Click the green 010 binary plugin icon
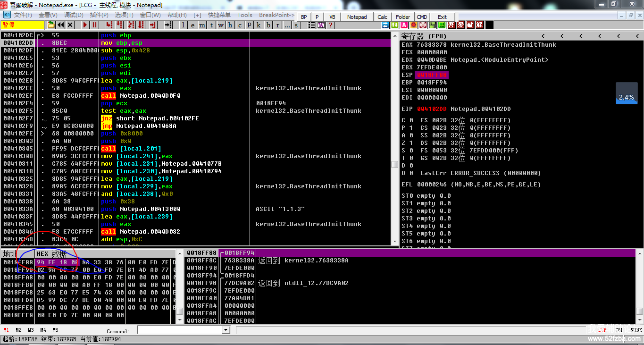This screenshot has width=644, height=345. (432, 25)
